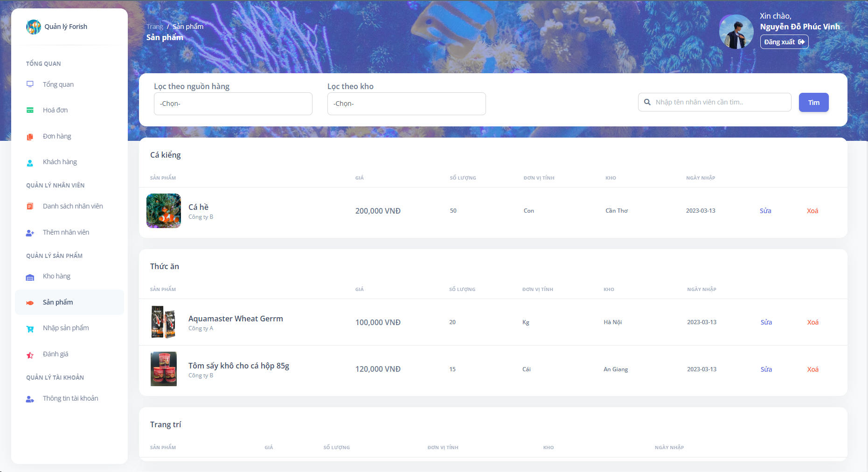Click the employee name search field

[715, 102]
